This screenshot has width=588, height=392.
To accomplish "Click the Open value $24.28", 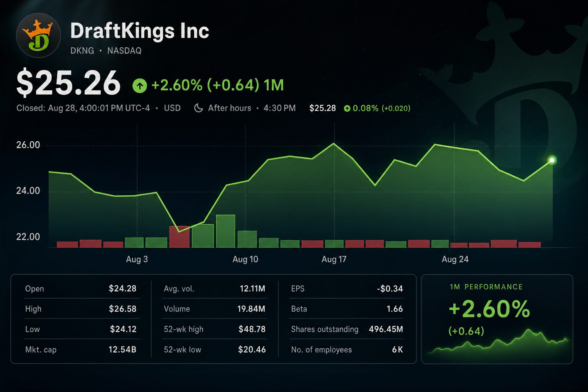I will tap(122, 288).
